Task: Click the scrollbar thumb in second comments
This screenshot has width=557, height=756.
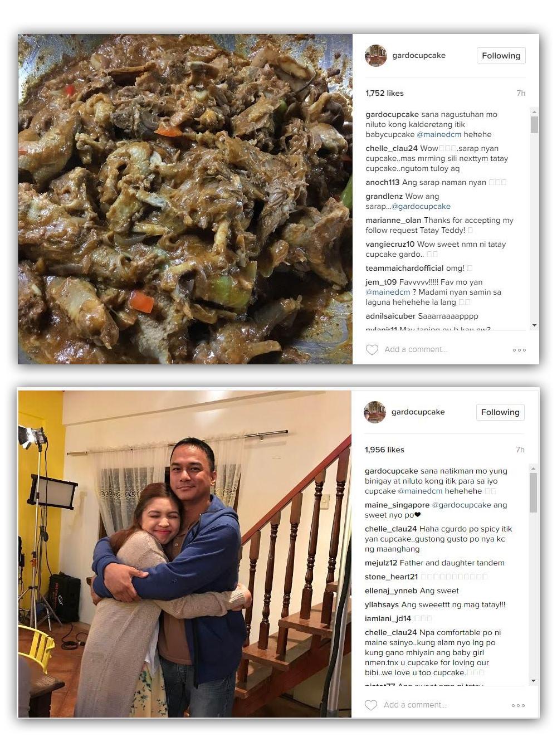Action: coord(534,492)
